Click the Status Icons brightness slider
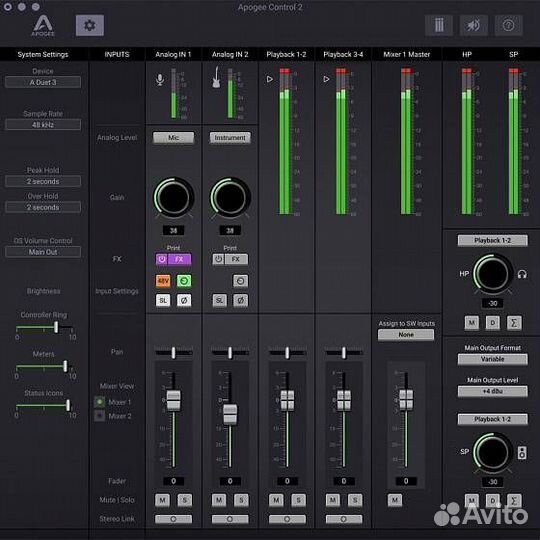This screenshot has height=540, width=540. point(44,405)
